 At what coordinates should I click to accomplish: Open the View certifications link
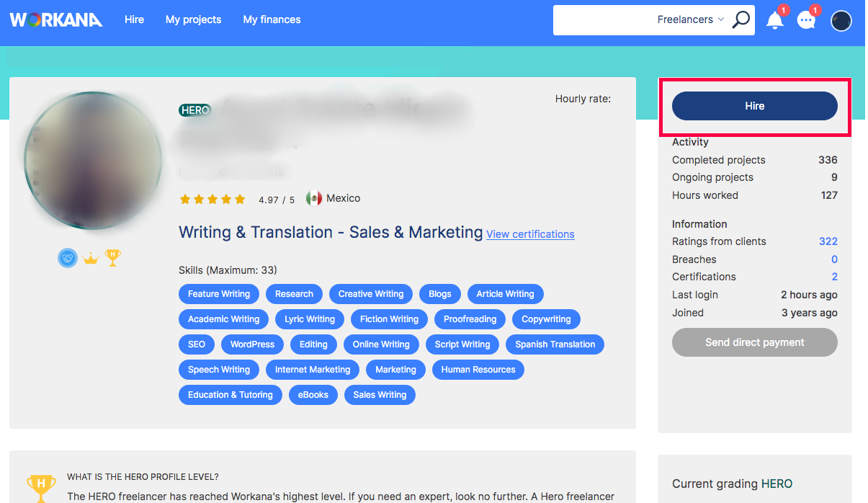coord(530,234)
